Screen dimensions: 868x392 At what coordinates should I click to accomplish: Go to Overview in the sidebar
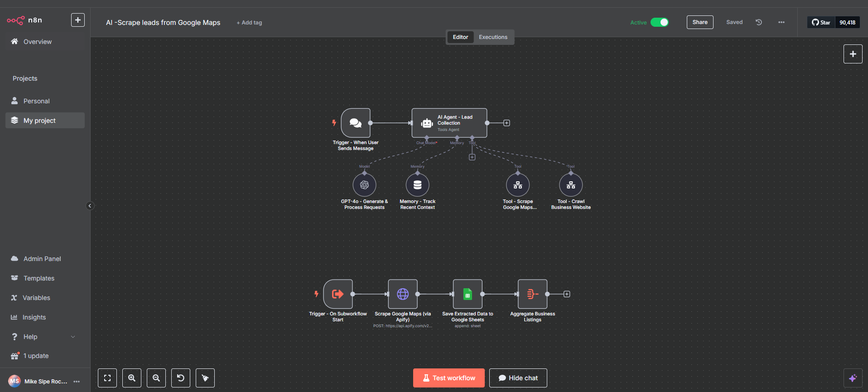click(45, 42)
